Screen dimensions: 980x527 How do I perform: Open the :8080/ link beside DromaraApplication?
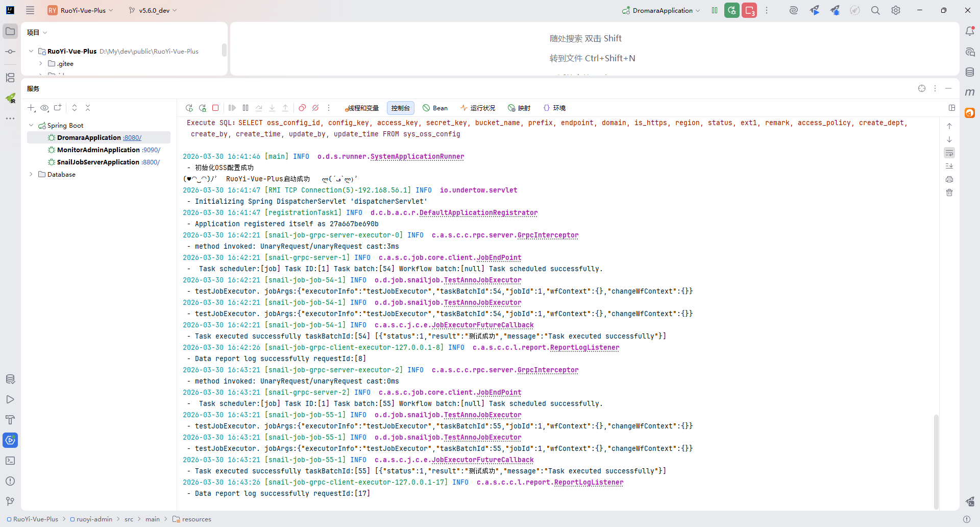tap(132, 138)
